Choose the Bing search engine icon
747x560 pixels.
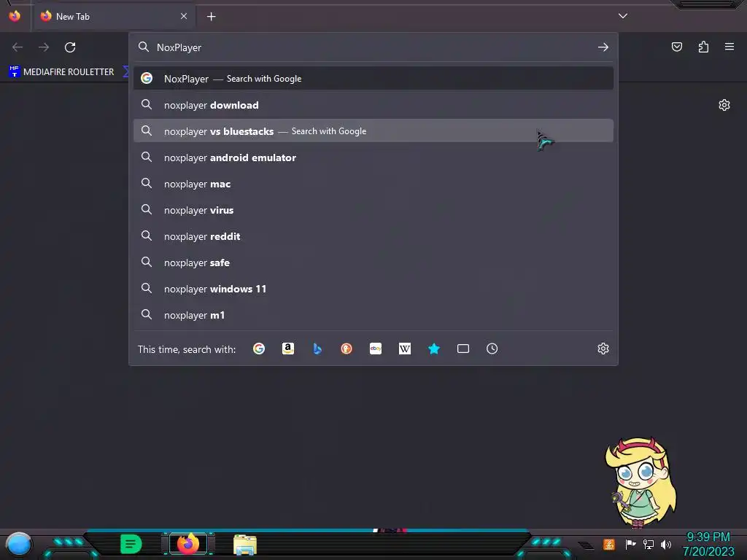317,349
